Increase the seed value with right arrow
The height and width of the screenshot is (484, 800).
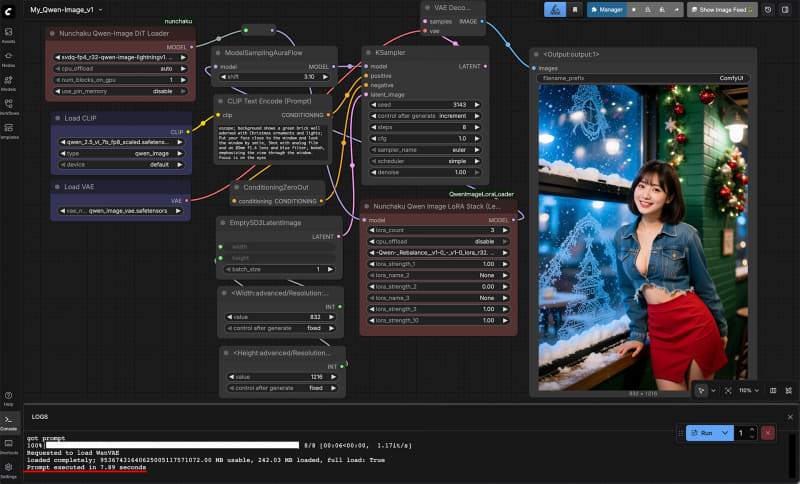point(477,105)
